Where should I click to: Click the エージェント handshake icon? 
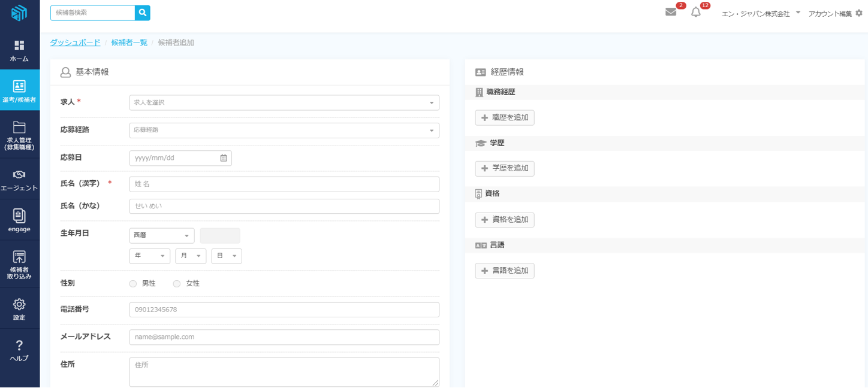tap(19, 174)
